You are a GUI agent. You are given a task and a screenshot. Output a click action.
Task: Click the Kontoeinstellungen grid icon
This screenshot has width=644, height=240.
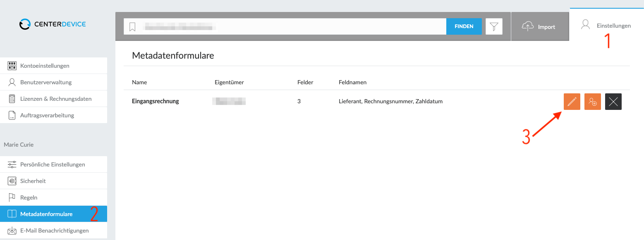12,66
